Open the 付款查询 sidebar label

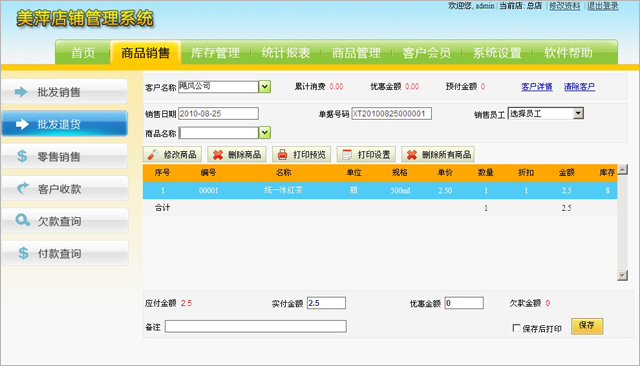(x=60, y=253)
